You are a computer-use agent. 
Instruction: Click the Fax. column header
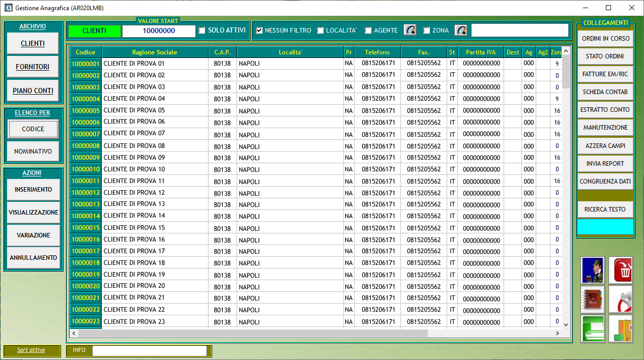(x=424, y=52)
